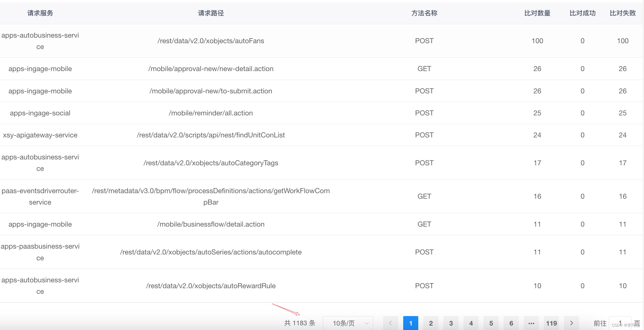Click the 请求路径 column header

(211, 13)
